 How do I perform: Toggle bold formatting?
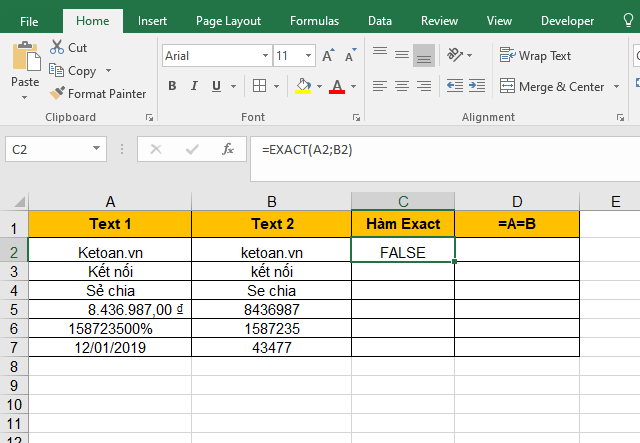[172, 87]
